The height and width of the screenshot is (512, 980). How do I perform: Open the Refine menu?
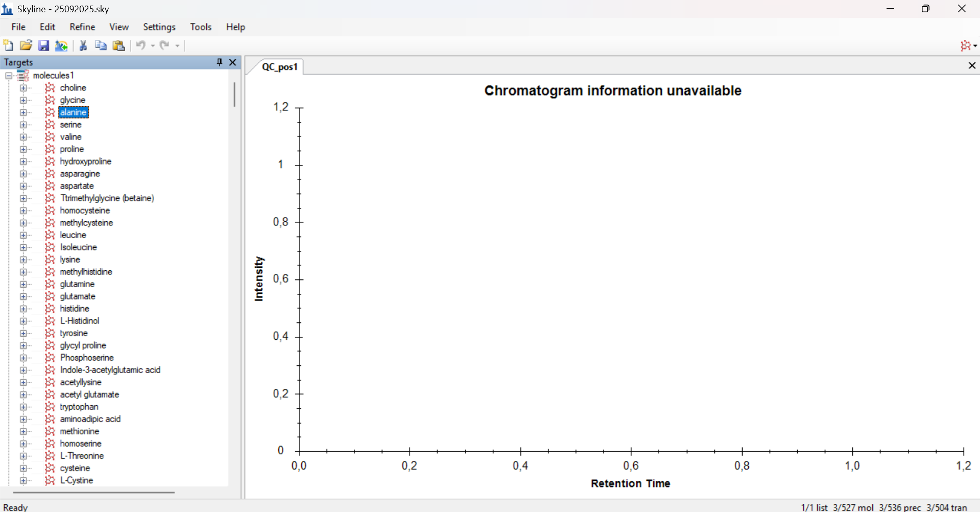click(x=82, y=27)
